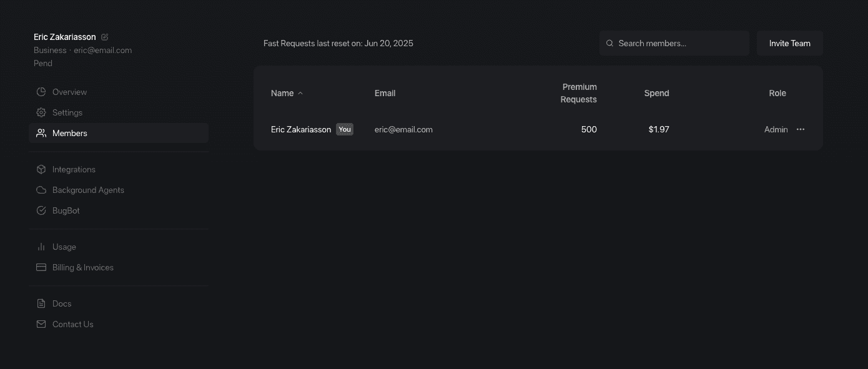This screenshot has height=369, width=868.
Task: Click the Billing & Invoices card icon
Action: tap(41, 267)
